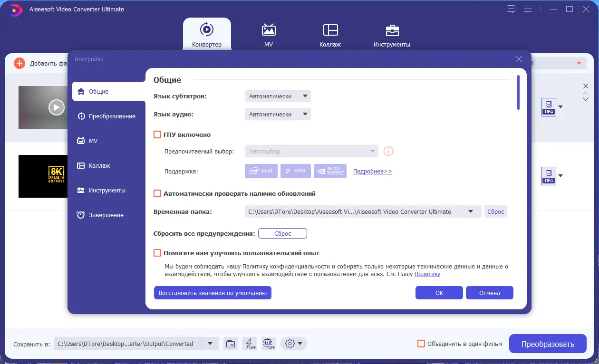Open Язык аудио dropdown
The image size is (599, 364).
point(278,114)
